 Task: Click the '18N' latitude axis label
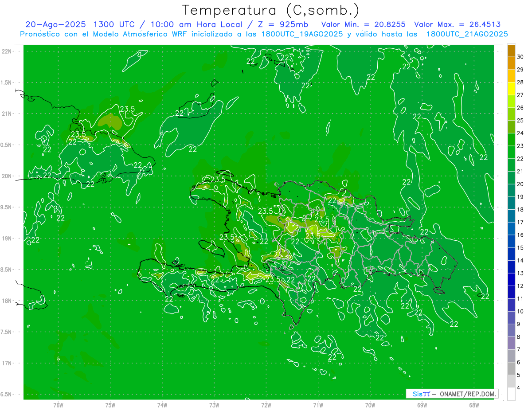coord(7,301)
